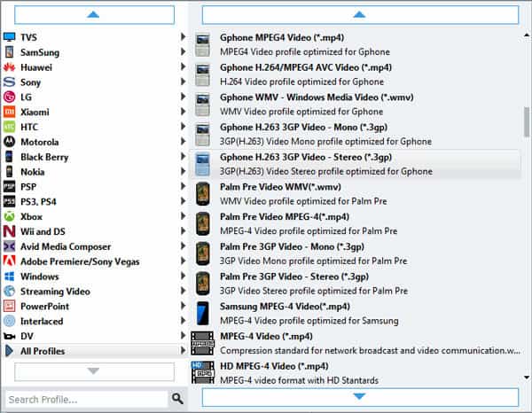Screen dimensions: 532x413
Task: Click the Black Berry phone icon
Action: 9,157
